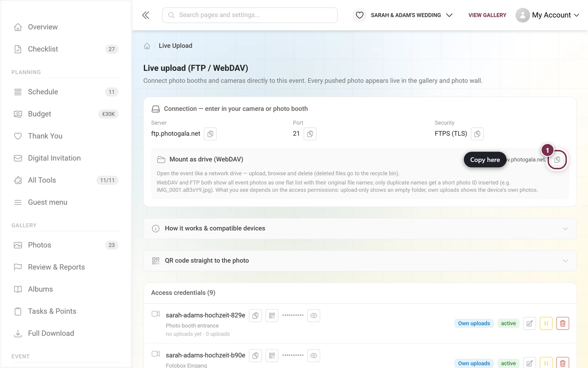The image size is (588, 368).
Task: Expand How it works & compatible devices
Action: 360,229
